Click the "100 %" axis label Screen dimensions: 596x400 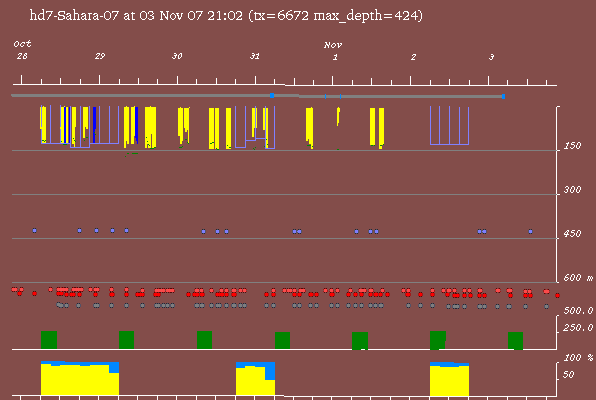[x=578, y=358]
